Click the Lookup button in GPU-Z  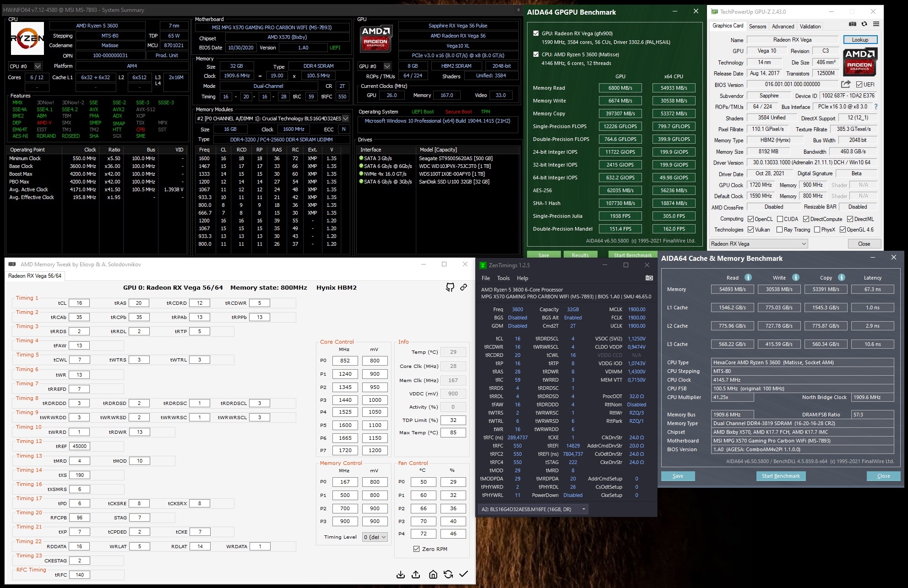point(859,40)
